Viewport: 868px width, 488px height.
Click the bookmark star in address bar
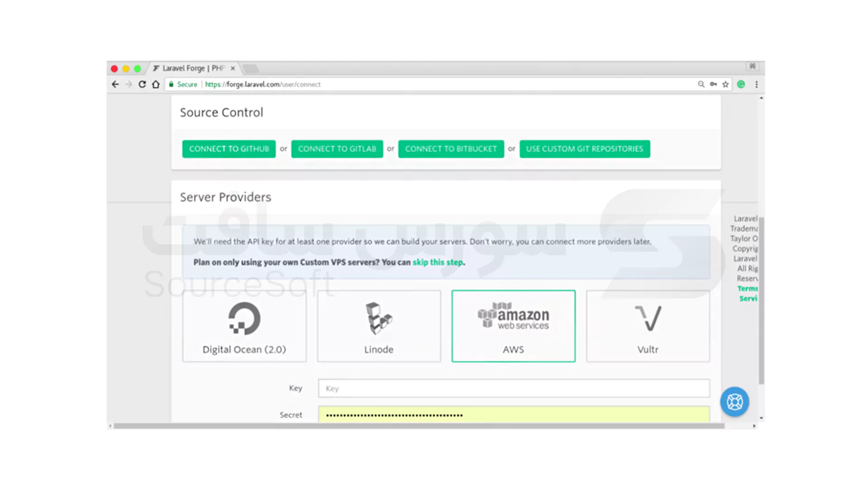click(x=726, y=84)
